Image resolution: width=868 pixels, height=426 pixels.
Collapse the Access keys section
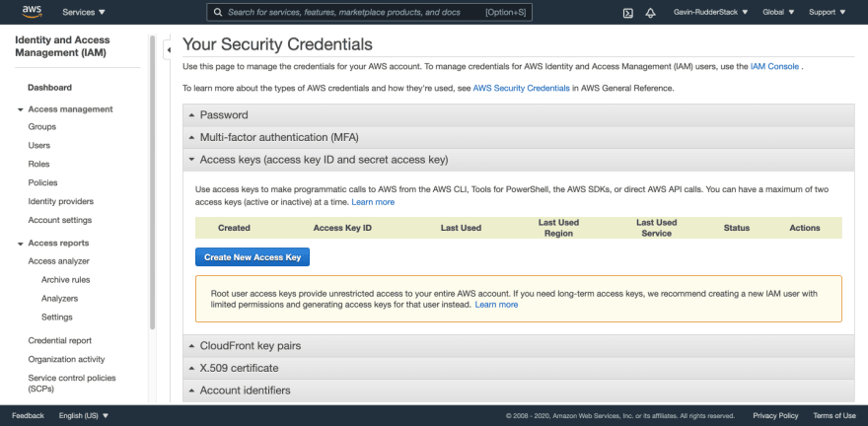[x=324, y=159]
